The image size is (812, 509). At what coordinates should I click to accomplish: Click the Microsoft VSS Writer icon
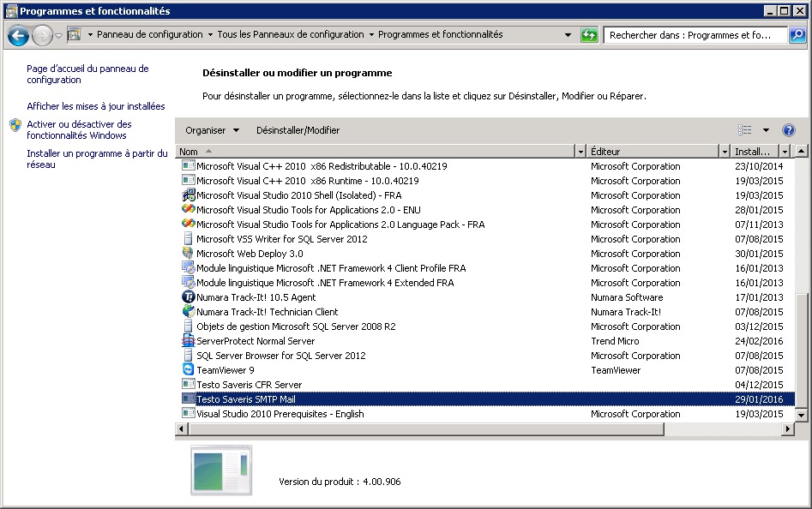click(189, 239)
